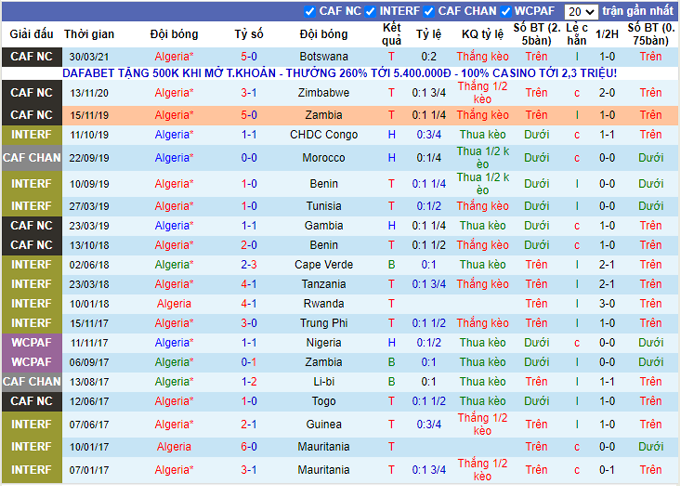Click the Giải đấu column header
680x486 pixels.
(x=31, y=33)
